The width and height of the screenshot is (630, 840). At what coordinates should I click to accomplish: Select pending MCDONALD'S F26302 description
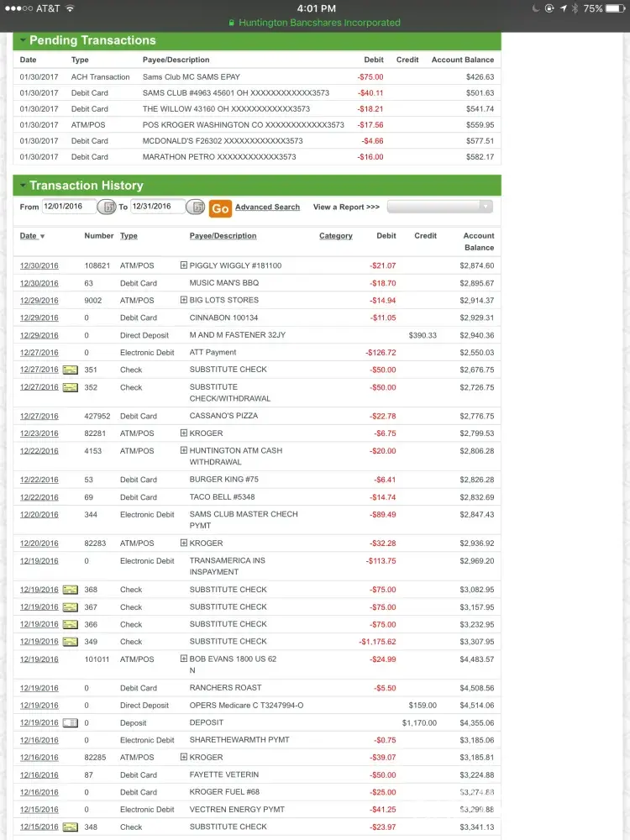tap(223, 141)
